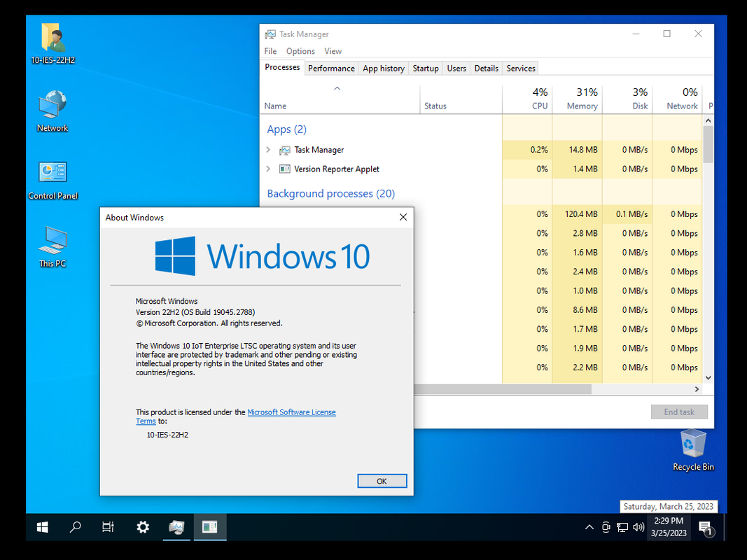Select the 14.8 MB memory cell

point(578,150)
